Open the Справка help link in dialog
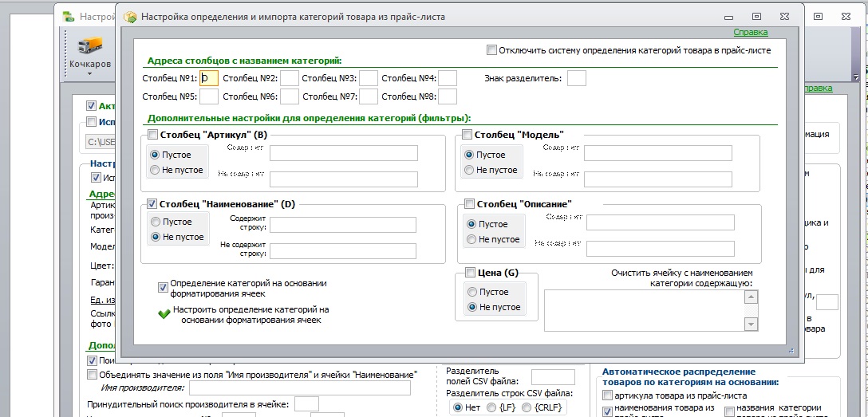 pyautogui.click(x=750, y=32)
